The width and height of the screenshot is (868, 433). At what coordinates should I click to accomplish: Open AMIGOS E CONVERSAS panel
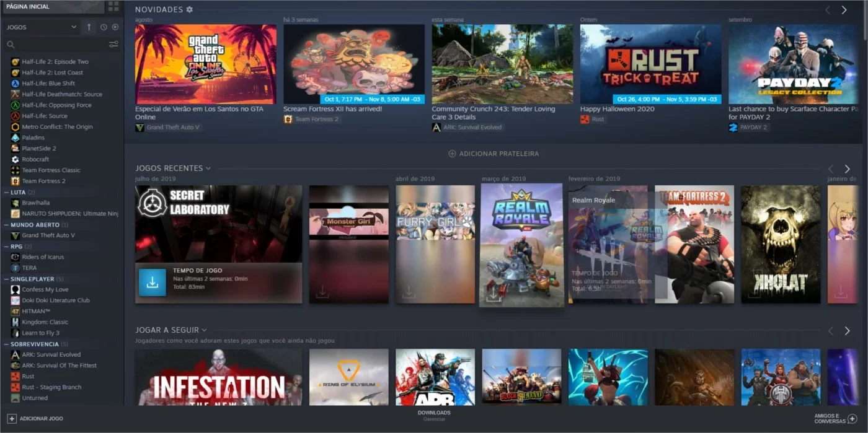tap(836, 419)
